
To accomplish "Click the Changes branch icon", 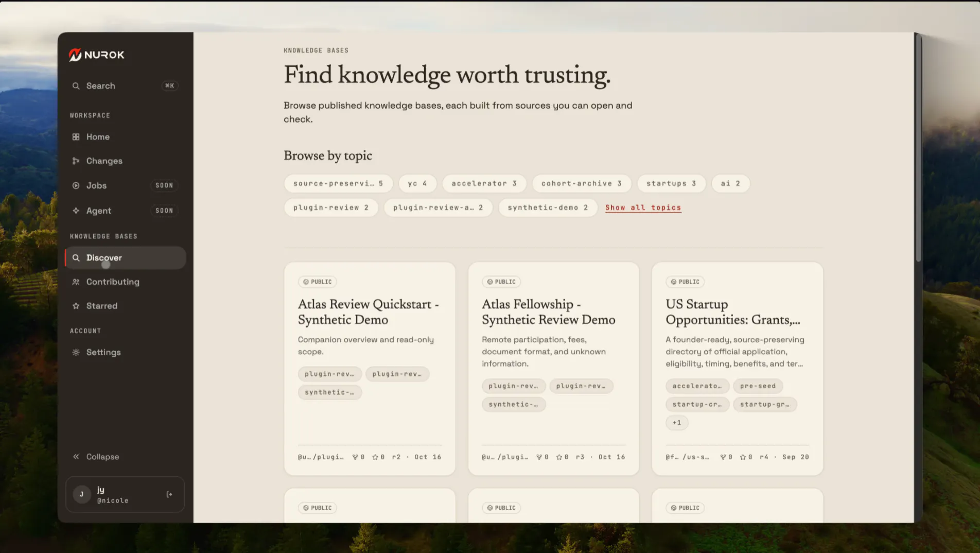I will [x=76, y=161].
